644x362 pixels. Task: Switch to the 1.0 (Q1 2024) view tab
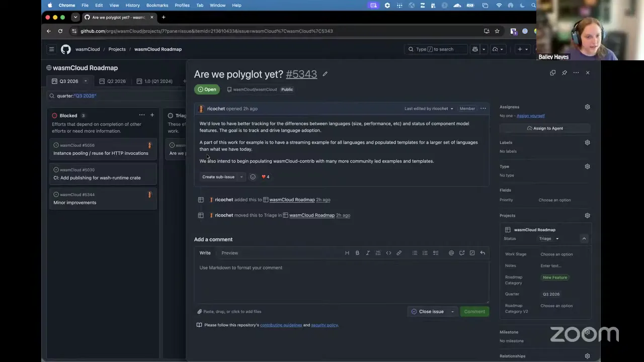click(x=154, y=81)
